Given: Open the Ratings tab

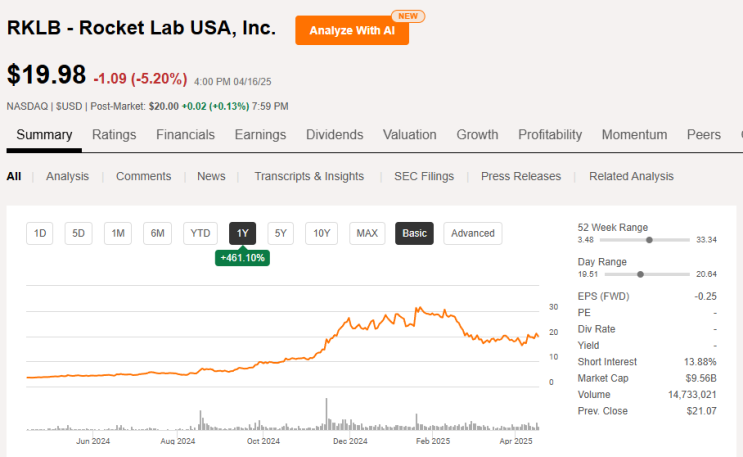Looking at the screenshot, I should pos(114,135).
